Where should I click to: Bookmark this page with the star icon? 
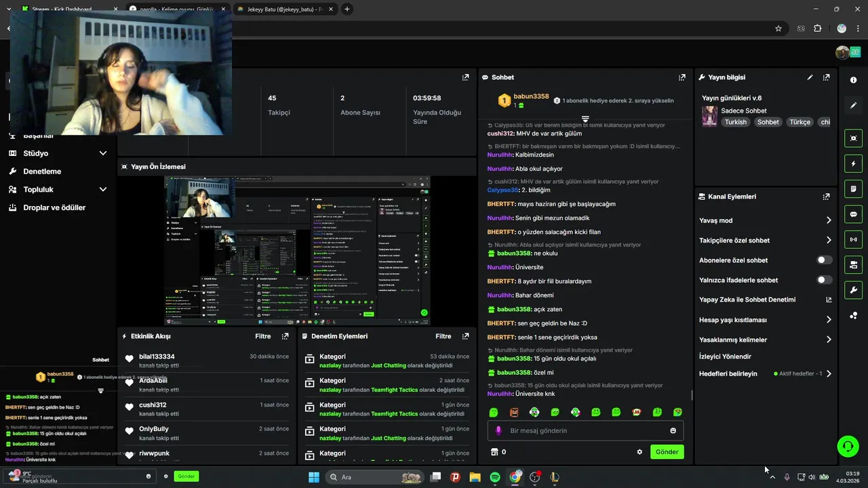[x=778, y=28]
